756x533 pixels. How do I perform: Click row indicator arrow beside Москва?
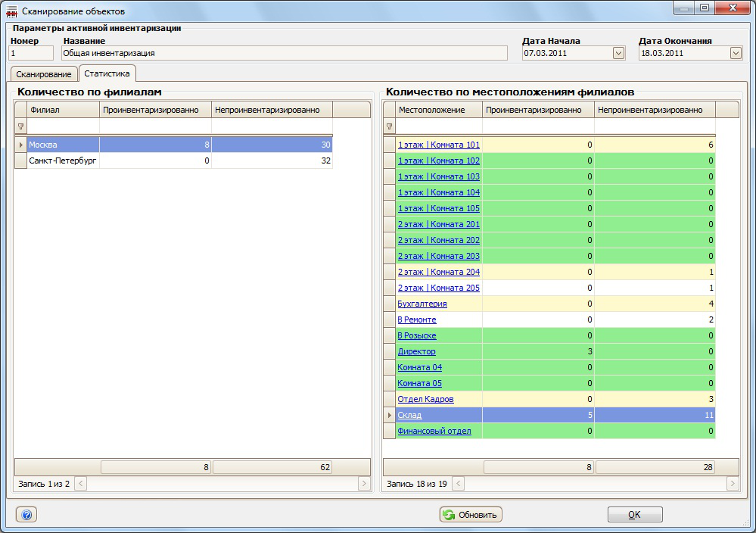click(x=21, y=145)
